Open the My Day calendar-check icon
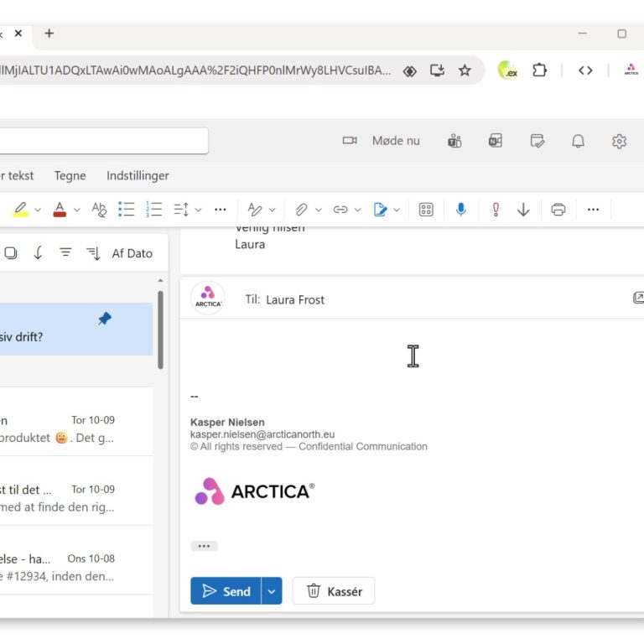Image resolution: width=644 pixels, height=644 pixels. [538, 141]
